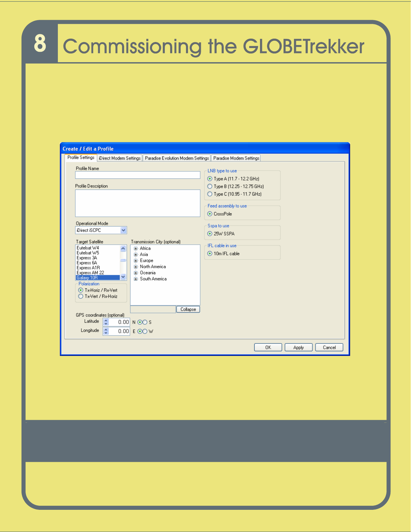This screenshot has width=411, height=532.
Task: Click satellite list scroll down arrow
Action: click(123, 277)
